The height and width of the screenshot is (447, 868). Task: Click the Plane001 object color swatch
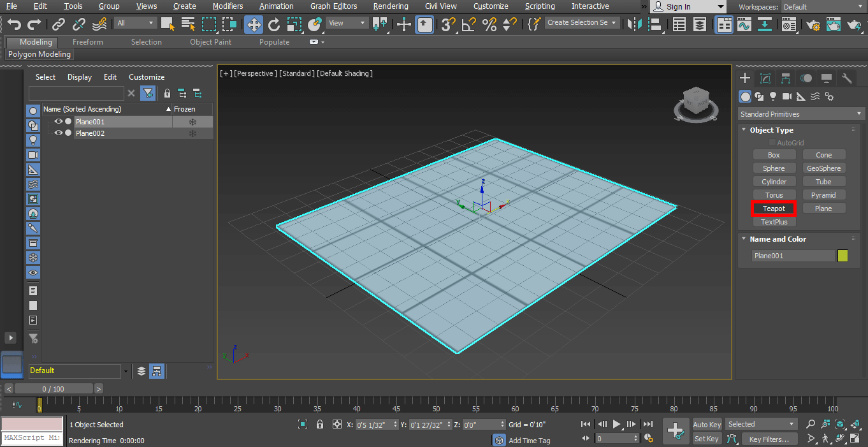click(843, 256)
